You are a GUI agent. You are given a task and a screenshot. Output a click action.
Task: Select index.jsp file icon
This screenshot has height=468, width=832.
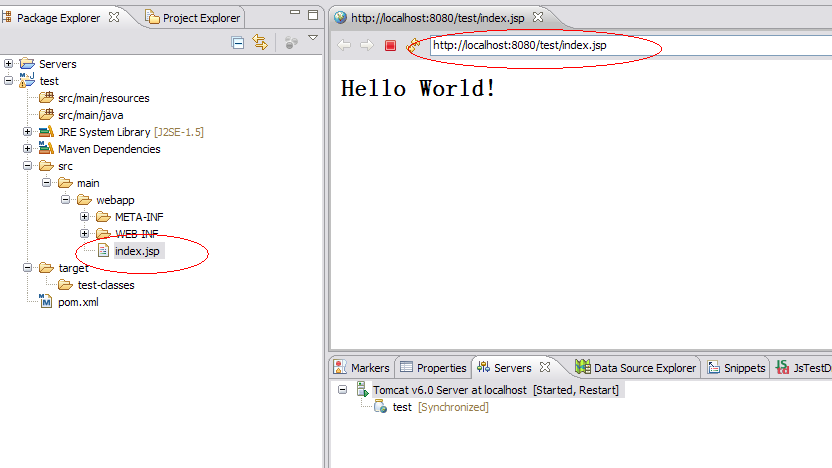(103, 250)
